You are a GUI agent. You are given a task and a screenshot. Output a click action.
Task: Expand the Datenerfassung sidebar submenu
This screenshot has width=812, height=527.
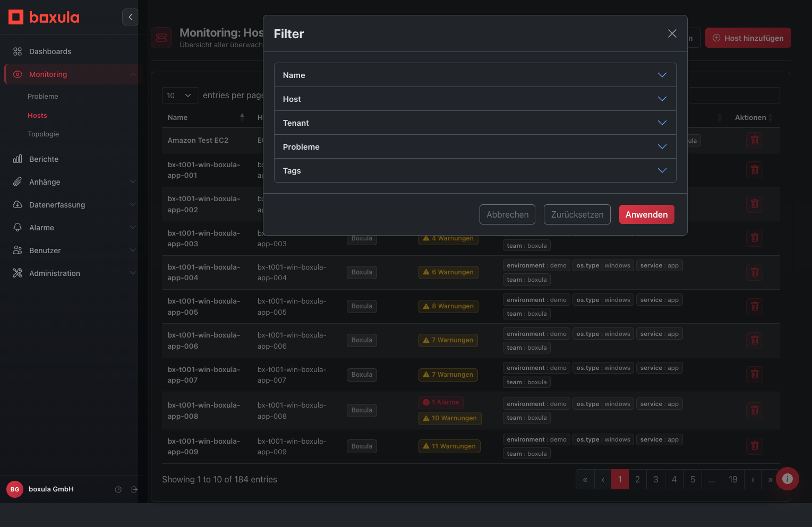click(133, 205)
